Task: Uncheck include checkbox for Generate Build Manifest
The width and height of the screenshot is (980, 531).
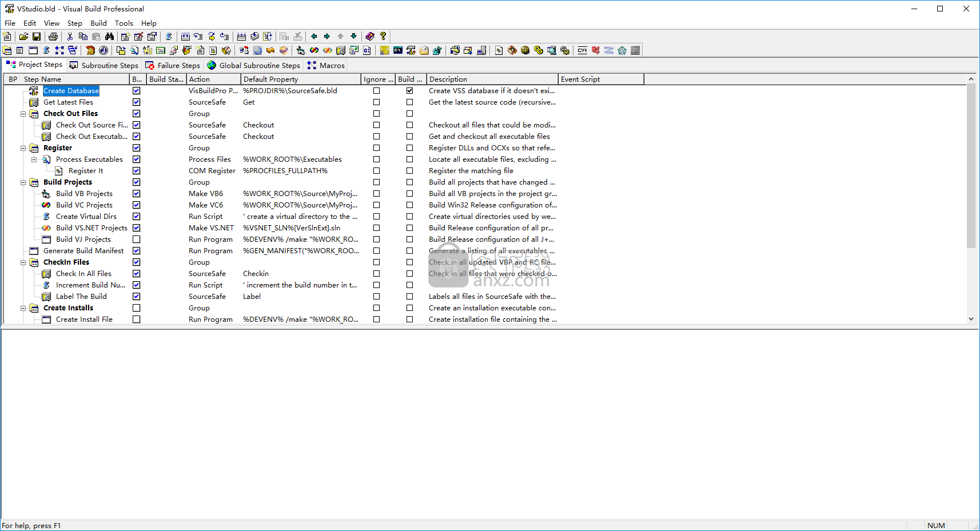Action: tap(136, 250)
